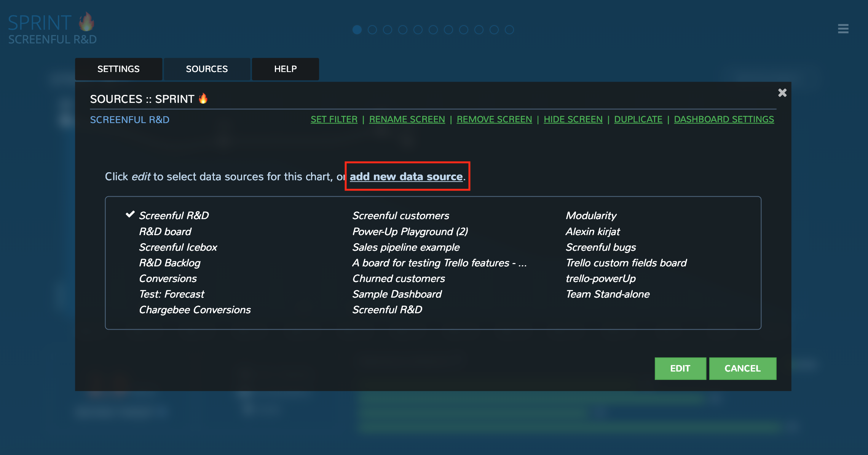This screenshot has height=455, width=868.
Task: Select the Alexin kirjat source
Action: [x=593, y=231]
